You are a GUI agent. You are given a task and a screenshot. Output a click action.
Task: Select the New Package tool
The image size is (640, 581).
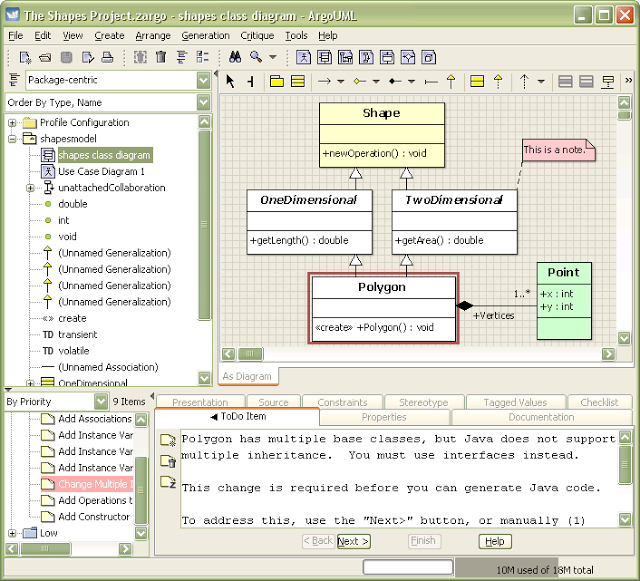click(x=277, y=81)
